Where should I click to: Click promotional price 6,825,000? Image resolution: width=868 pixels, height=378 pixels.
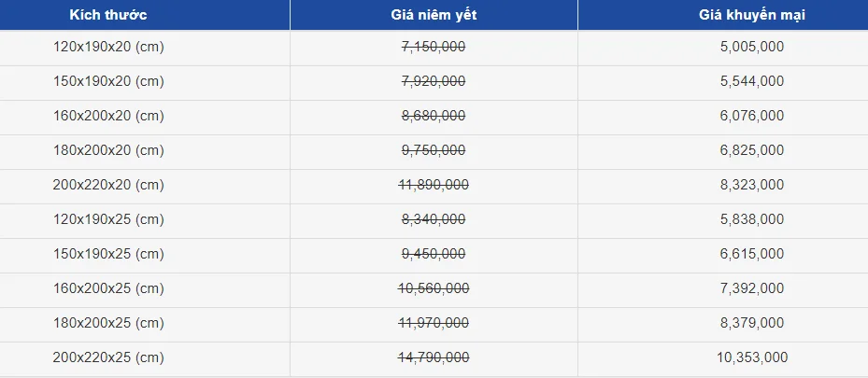click(x=752, y=150)
